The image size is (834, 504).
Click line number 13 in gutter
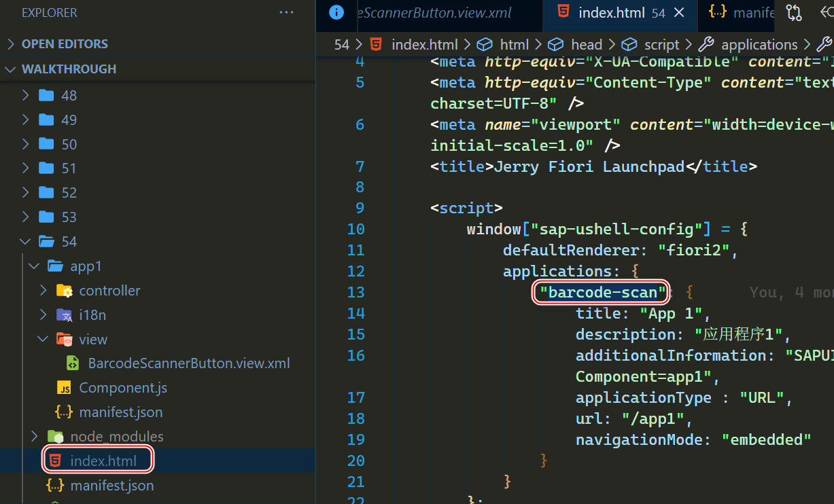(x=355, y=292)
